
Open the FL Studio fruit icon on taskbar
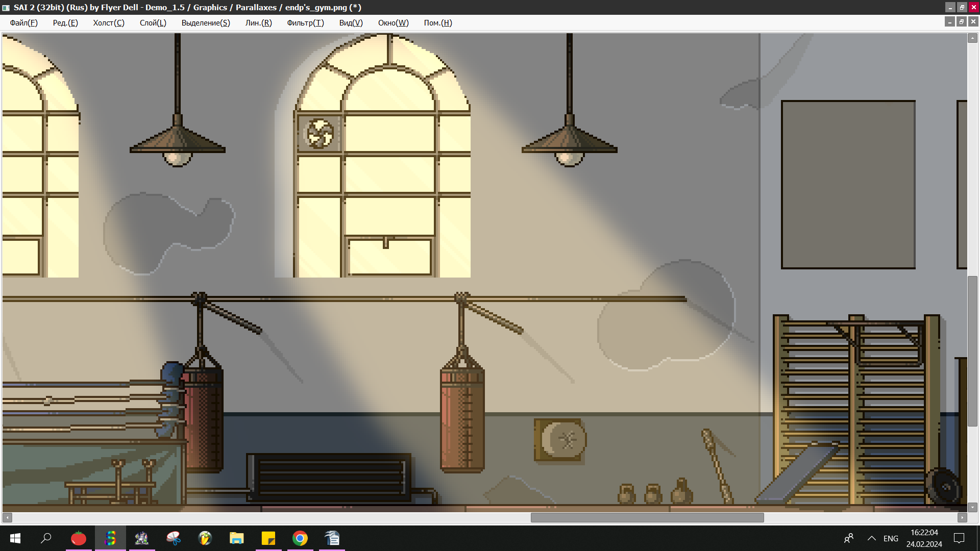pos(205,538)
